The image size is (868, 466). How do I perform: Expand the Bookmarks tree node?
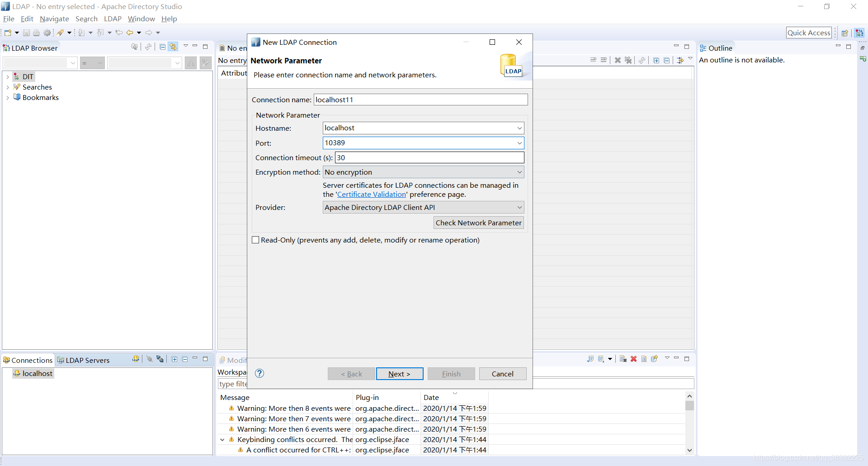[8, 98]
